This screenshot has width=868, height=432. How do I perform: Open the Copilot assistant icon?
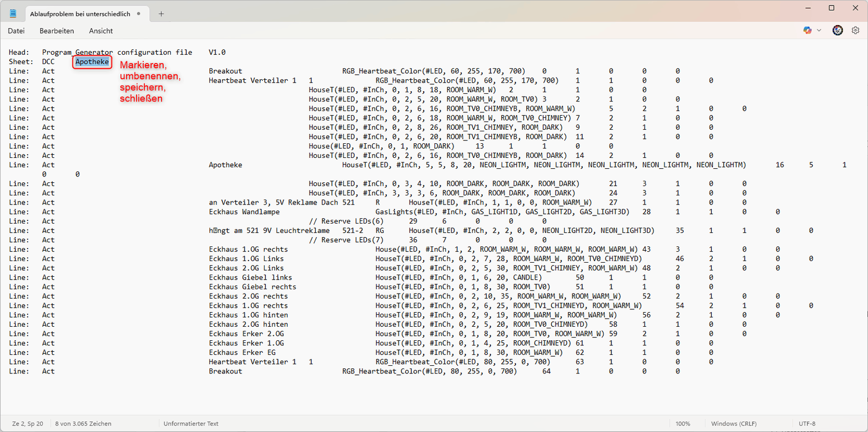pyautogui.click(x=807, y=30)
